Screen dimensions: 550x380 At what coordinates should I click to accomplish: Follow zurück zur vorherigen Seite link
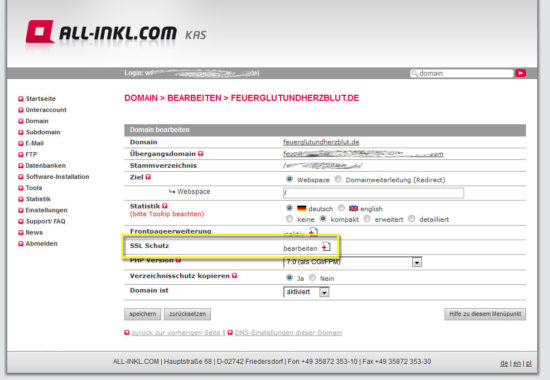tap(176, 333)
